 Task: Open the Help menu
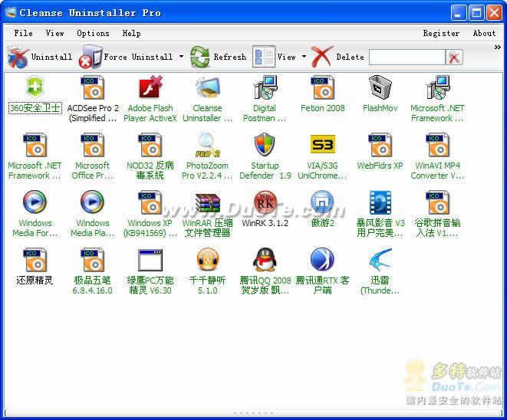[131, 33]
